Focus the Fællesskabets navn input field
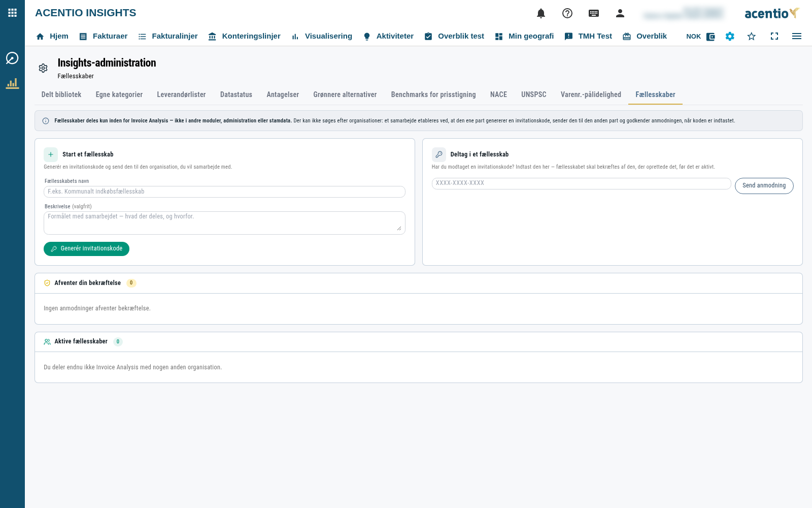 pos(224,192)
